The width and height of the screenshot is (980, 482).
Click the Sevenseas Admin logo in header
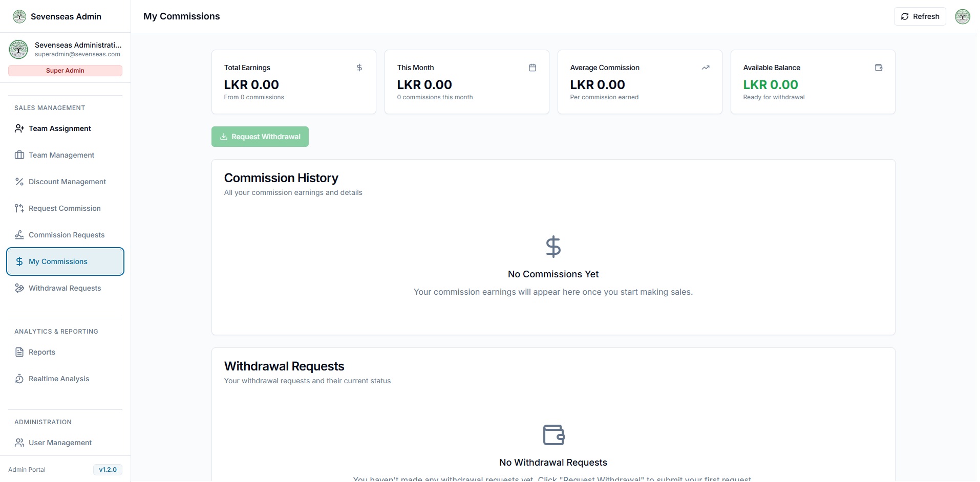[19, 16]
